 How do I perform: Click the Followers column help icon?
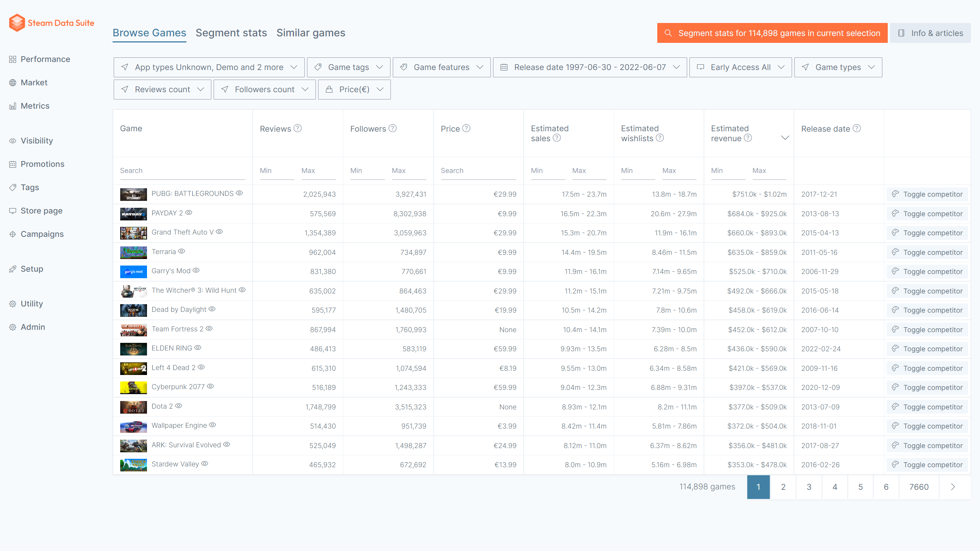pyautogui.click(x=392, y=128)
